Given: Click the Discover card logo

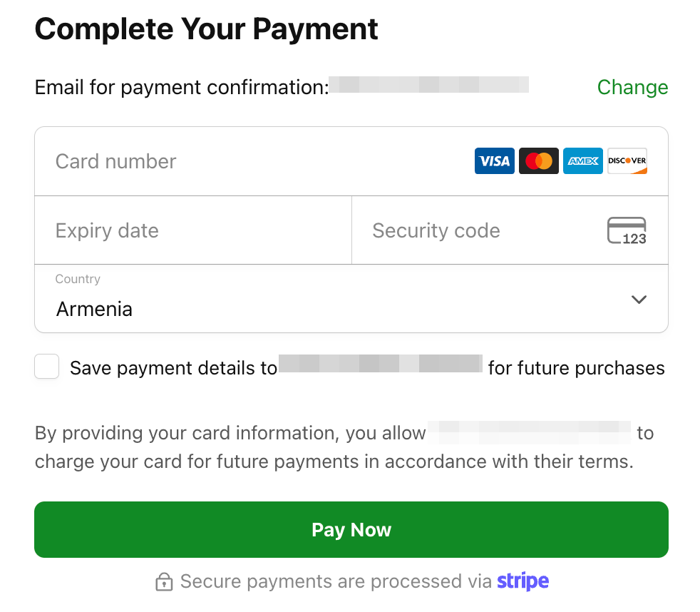Looking at the screenshot, I should point(627,161).
